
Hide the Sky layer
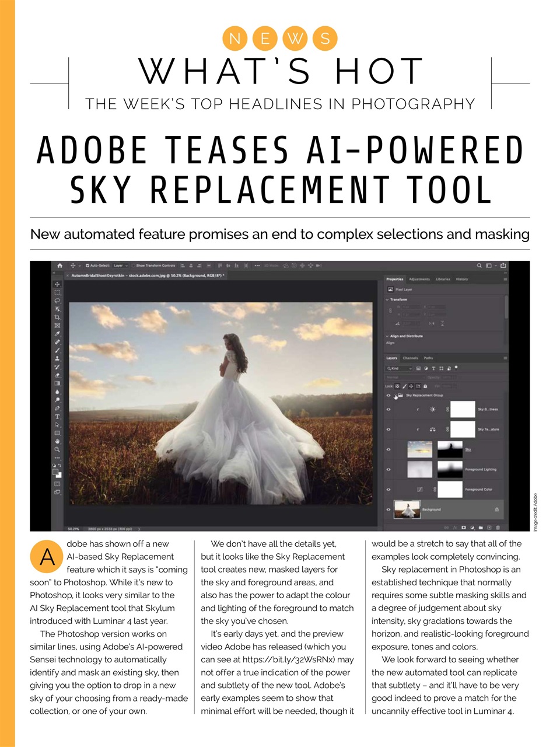tap(388, 449)
